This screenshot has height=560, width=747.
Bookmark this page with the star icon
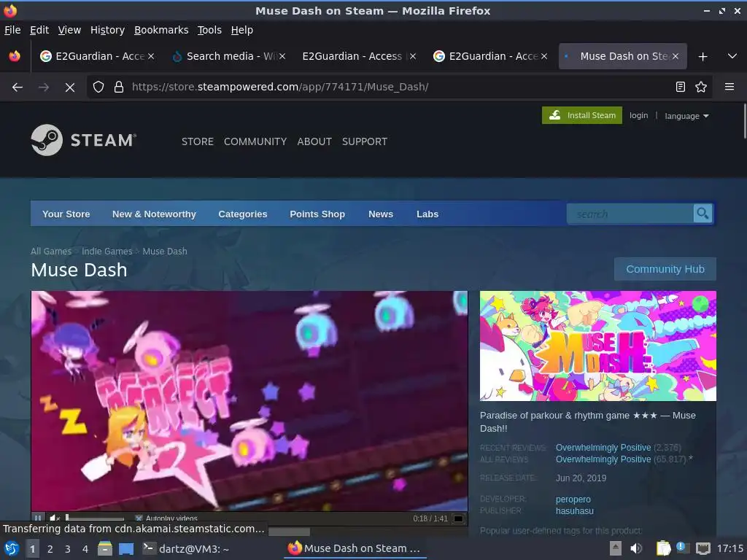[x=701, y=87]
